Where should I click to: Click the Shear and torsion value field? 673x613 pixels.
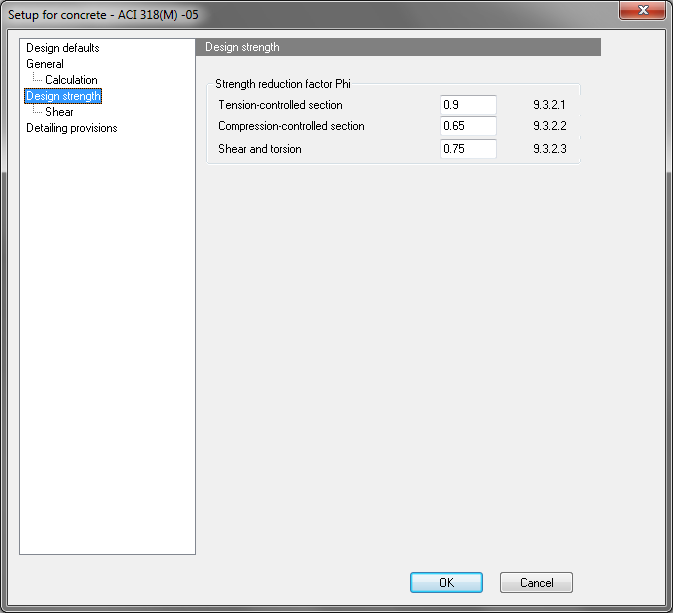[x=468, y=149]
